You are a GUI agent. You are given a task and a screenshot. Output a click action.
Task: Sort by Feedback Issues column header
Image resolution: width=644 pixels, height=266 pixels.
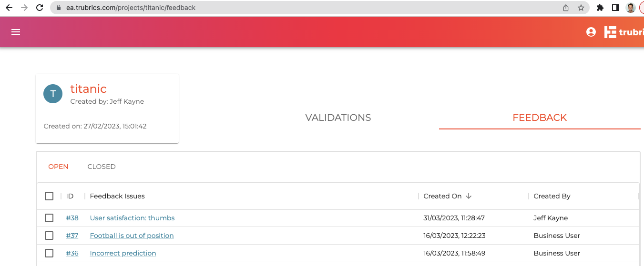tap(117, 196)
